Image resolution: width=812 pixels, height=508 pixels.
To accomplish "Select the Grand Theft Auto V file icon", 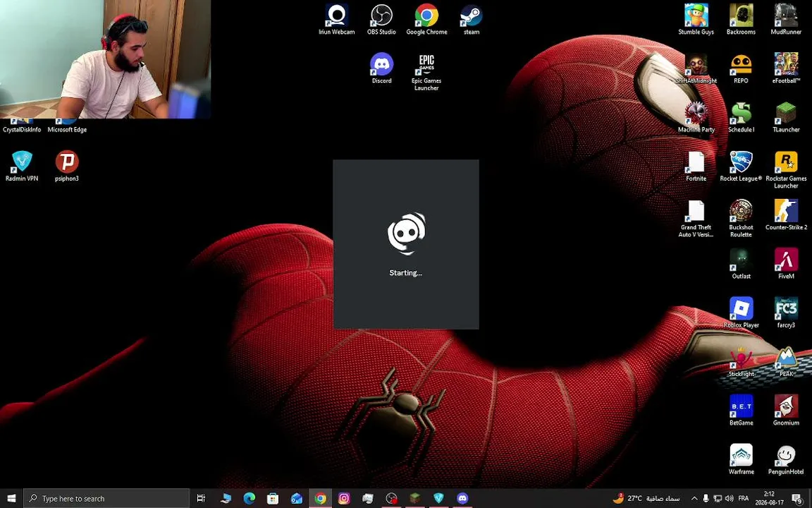I will click(696, 218).
